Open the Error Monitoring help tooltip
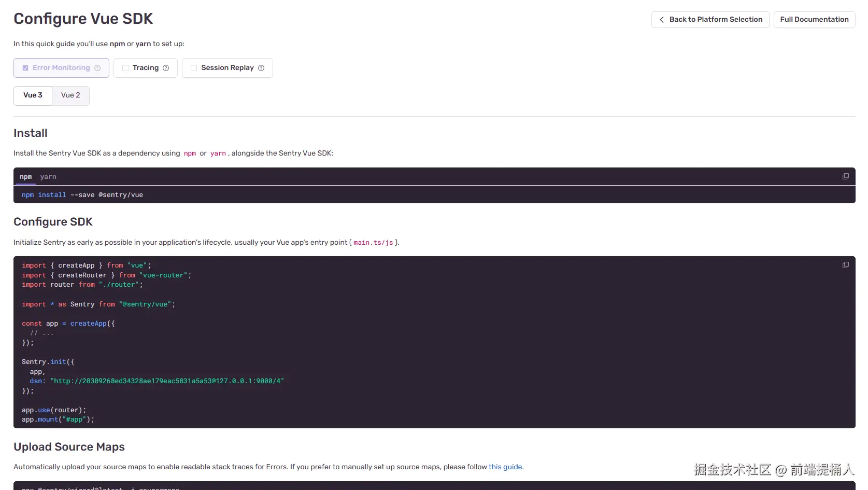 click(x=97, y=68)
